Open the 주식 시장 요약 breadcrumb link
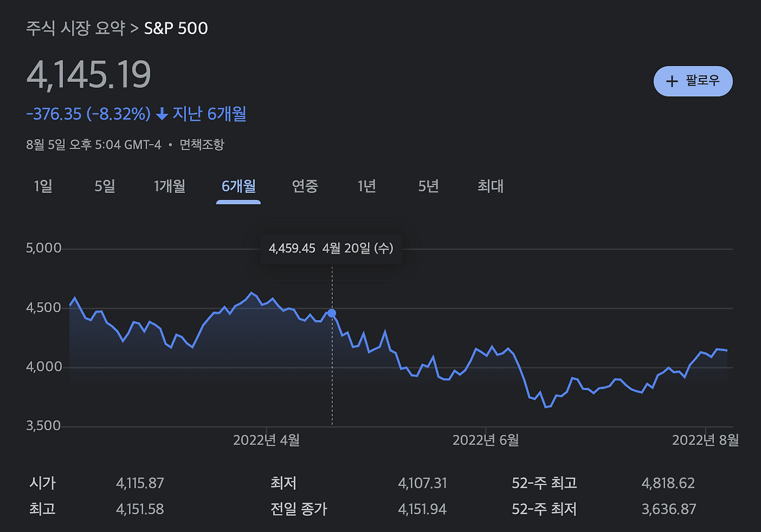The width and height of the screenshot is (761, 532). point(76,28)
